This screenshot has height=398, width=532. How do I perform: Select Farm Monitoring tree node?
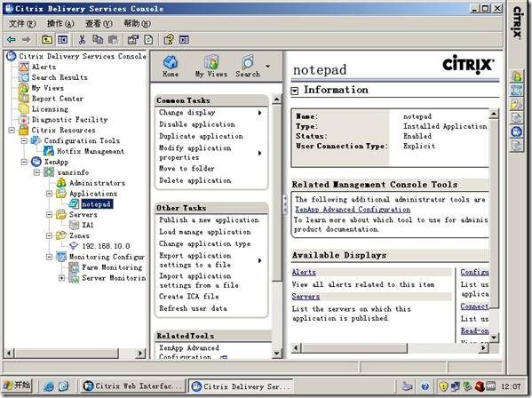[x=112, y=267]
